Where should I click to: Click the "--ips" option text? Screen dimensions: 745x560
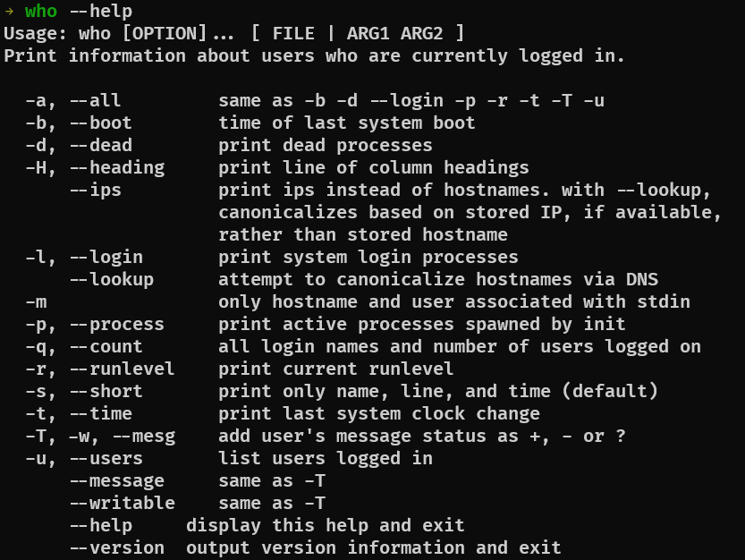[x=95, y=190]
